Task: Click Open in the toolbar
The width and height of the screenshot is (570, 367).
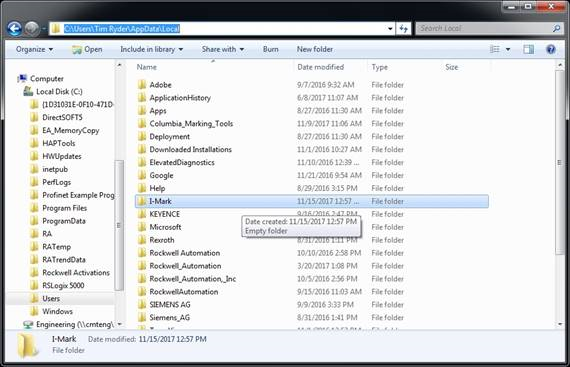Action: 87,49
